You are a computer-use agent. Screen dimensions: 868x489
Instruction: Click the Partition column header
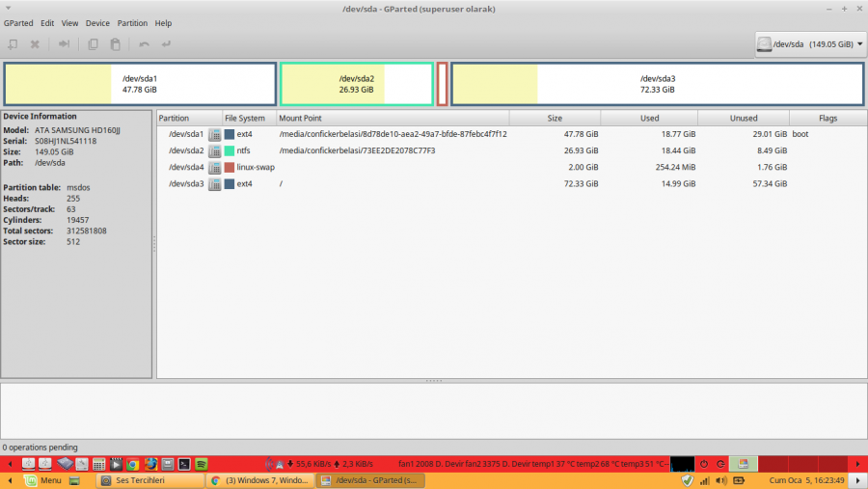[189, 118]
